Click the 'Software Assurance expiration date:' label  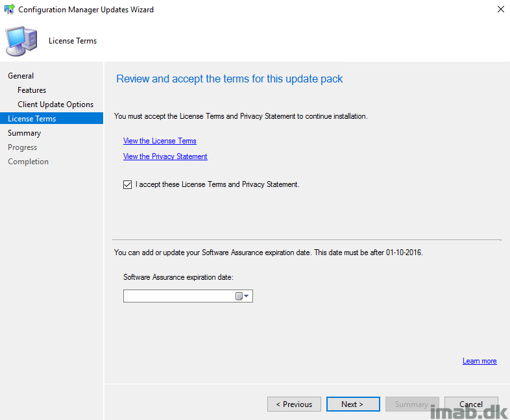click(x=178, y=277)
